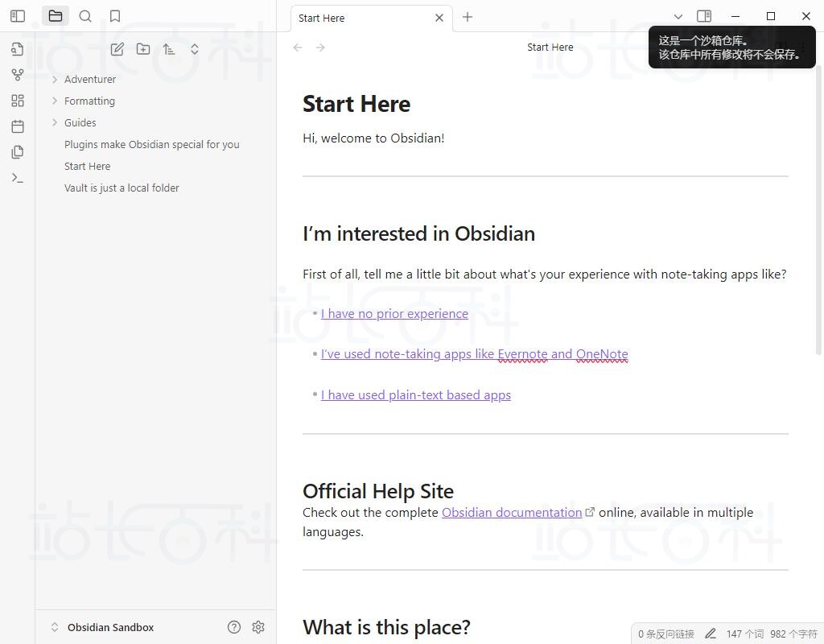Image resolution: width=824 pixels, height=644 pixels.
Task: Click the 147 word count status
Action: coord(744,634)
